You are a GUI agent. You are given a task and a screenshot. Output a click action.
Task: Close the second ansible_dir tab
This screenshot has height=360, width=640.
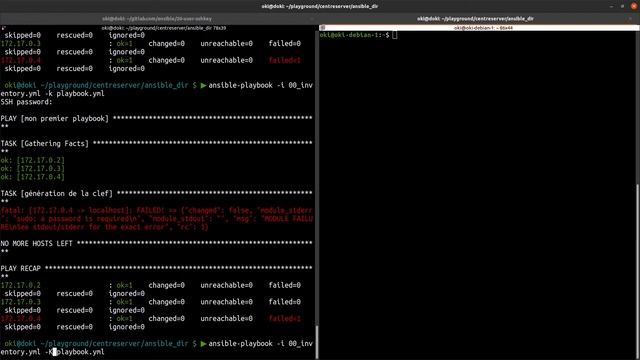630,18
